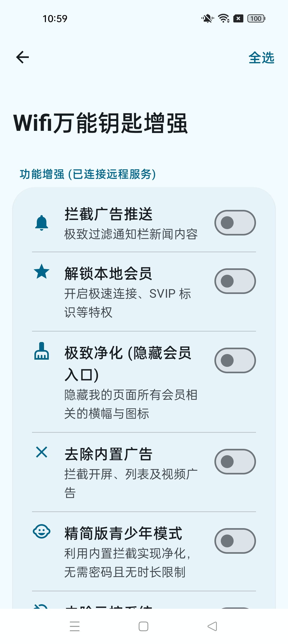
Task: Switch on 精简版青少年模式
Action: (235, 541)
